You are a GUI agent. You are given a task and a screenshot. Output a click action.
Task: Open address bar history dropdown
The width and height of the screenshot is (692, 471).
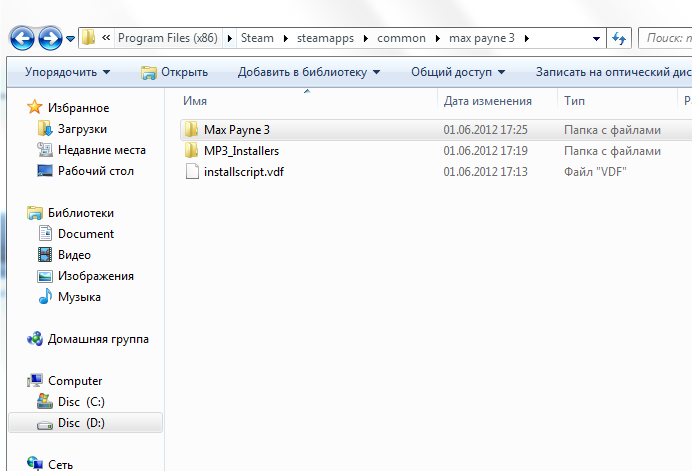(596, 38)
